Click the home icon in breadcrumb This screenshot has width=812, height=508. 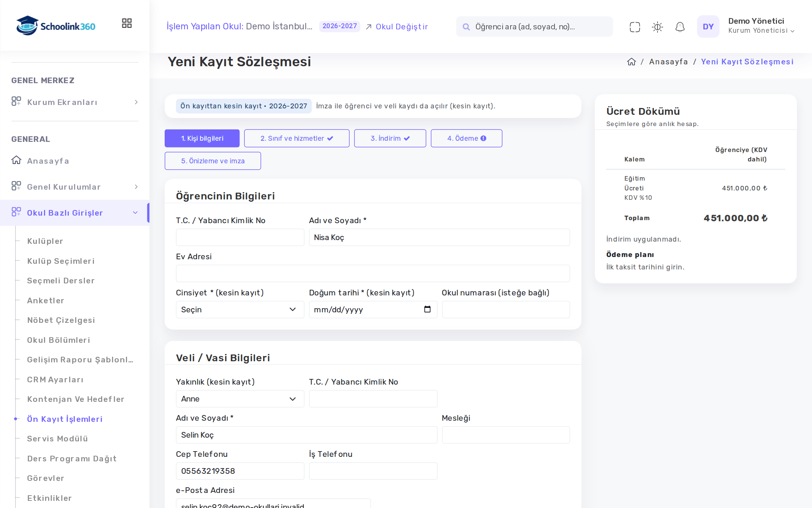tap(631, 62)
